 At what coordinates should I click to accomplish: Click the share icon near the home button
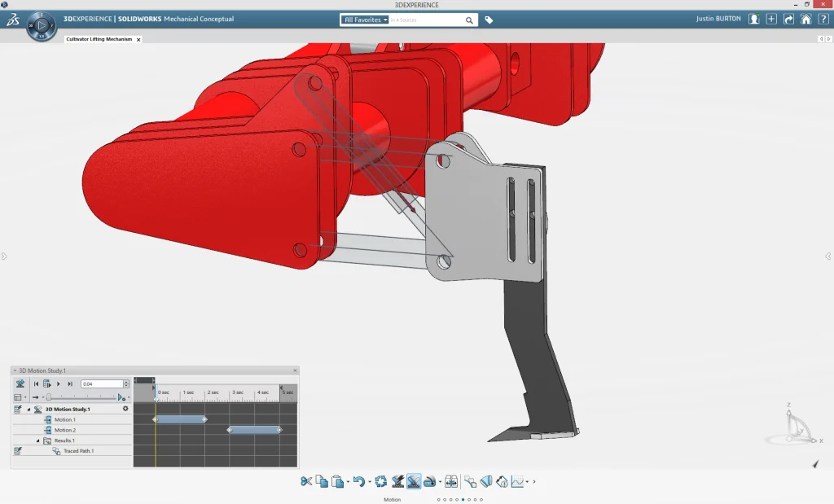point(787,18)
